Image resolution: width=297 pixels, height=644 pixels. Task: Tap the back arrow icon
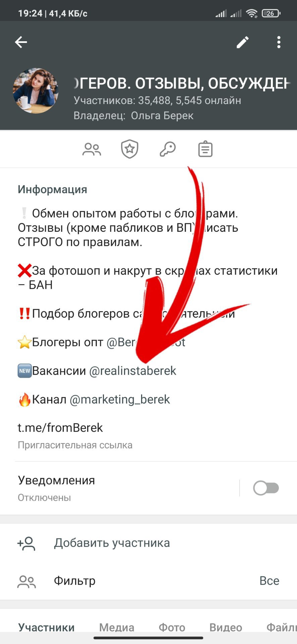(21, 42)
